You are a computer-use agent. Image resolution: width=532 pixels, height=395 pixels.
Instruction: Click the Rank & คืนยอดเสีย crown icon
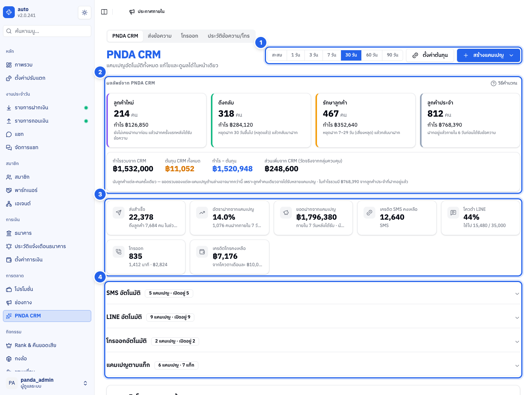(9, 346)
